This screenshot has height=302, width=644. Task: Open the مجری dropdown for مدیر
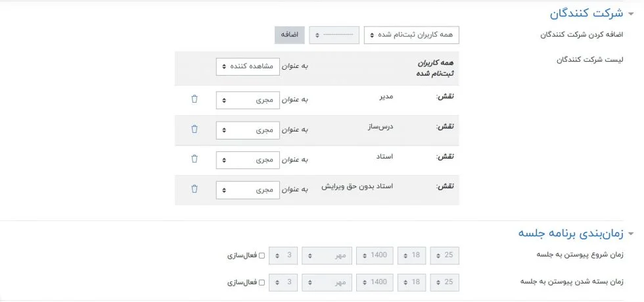tap(248, 100)
